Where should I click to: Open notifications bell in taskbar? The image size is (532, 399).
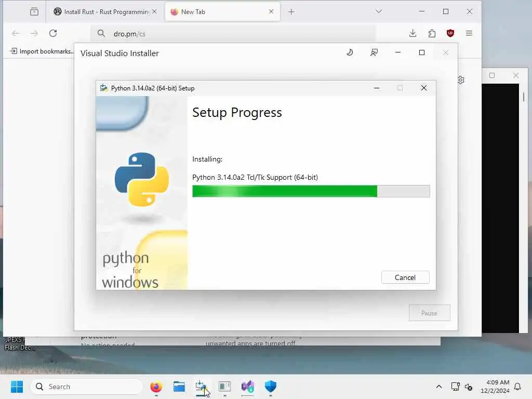pyautogui.click(x=518, y=387)
